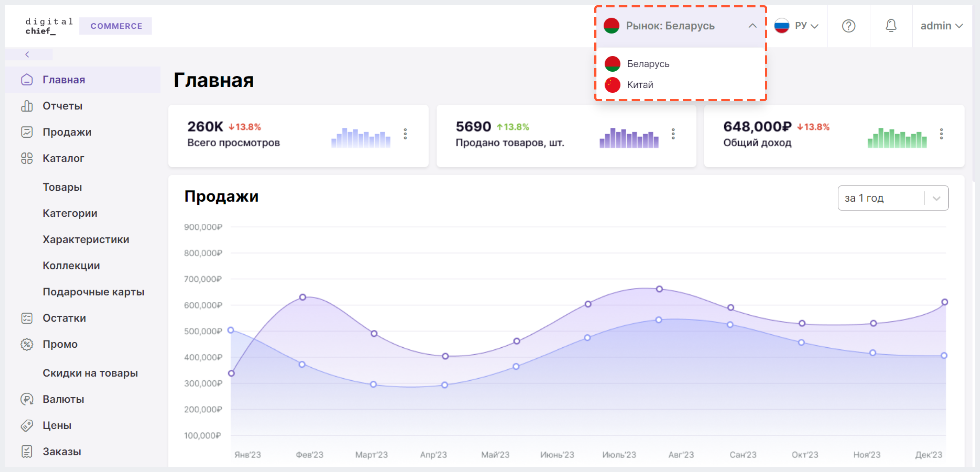Click the Дек'23 end point on upper line
The image size is (980, 472).
tap(945, 302)
